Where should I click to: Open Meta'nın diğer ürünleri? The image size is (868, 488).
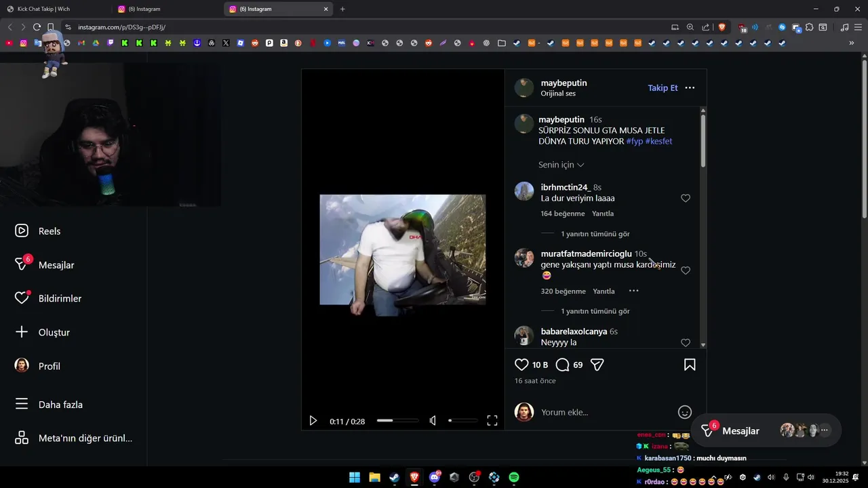[73, 439]
